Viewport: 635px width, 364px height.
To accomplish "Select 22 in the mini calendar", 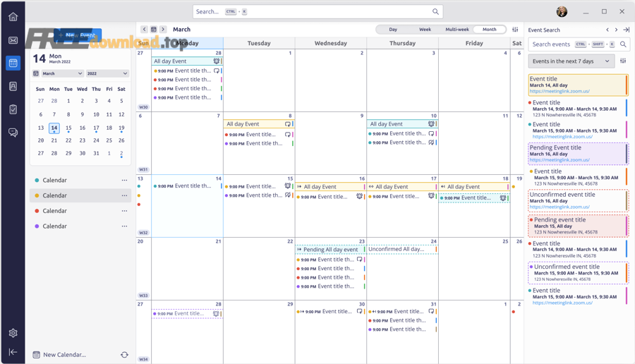I will click(x=68, y=140).
